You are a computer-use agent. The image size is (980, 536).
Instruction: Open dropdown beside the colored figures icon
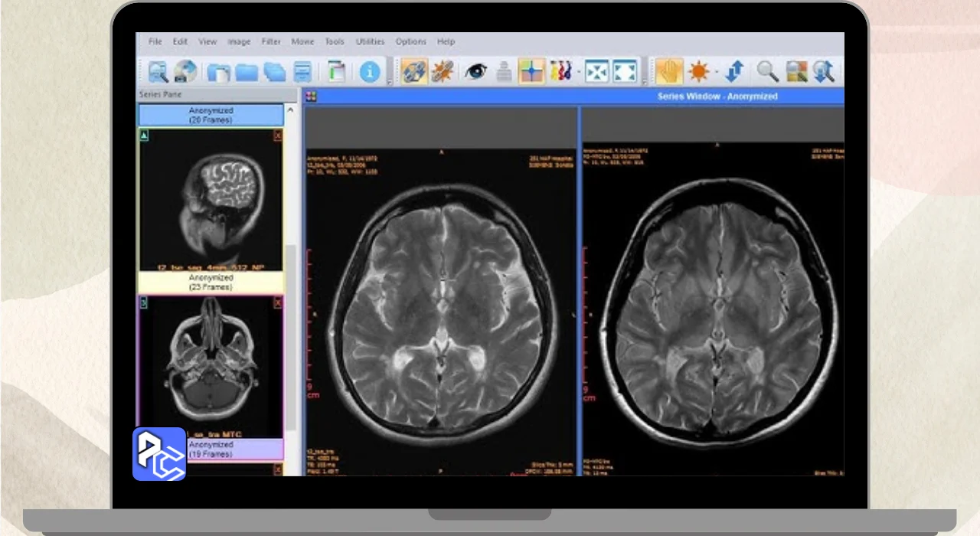(x=579, y=73)
